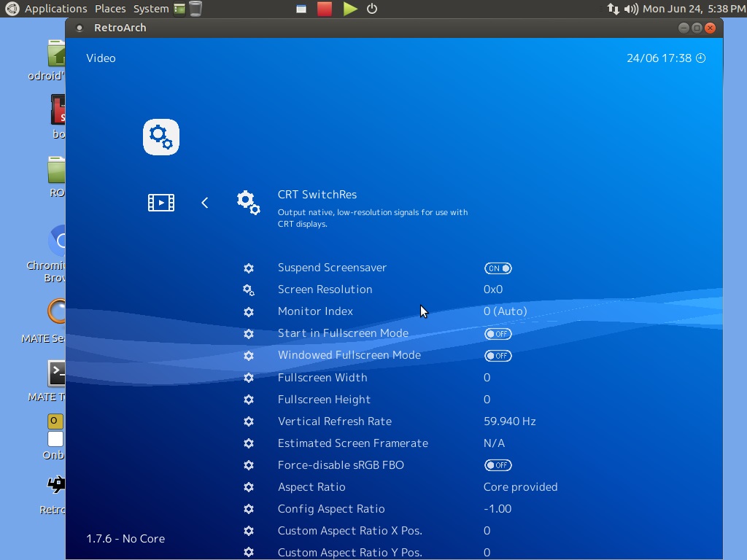This screenshot has height=560, width=747.
Task: Click the video film strip icon
Action: [x=160, y=203]
